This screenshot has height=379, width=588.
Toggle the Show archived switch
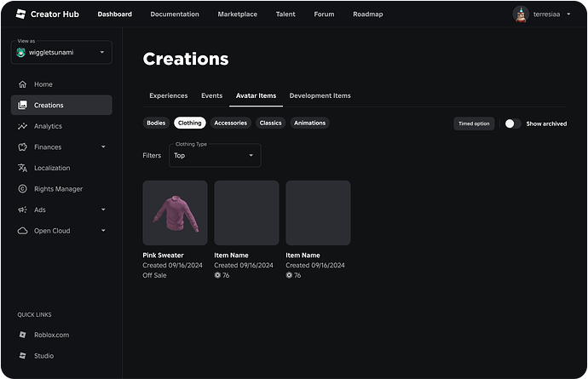(x=513, y=123)
